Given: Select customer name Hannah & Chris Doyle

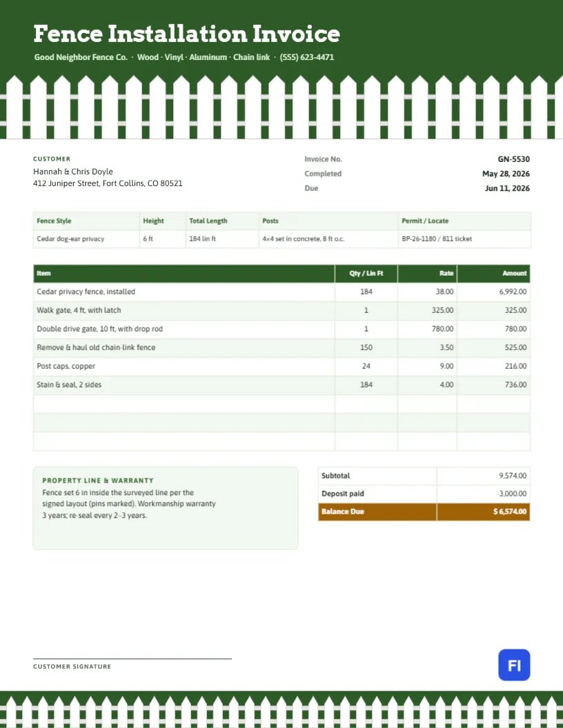Looking at the screenshot, I should [73, 172].
